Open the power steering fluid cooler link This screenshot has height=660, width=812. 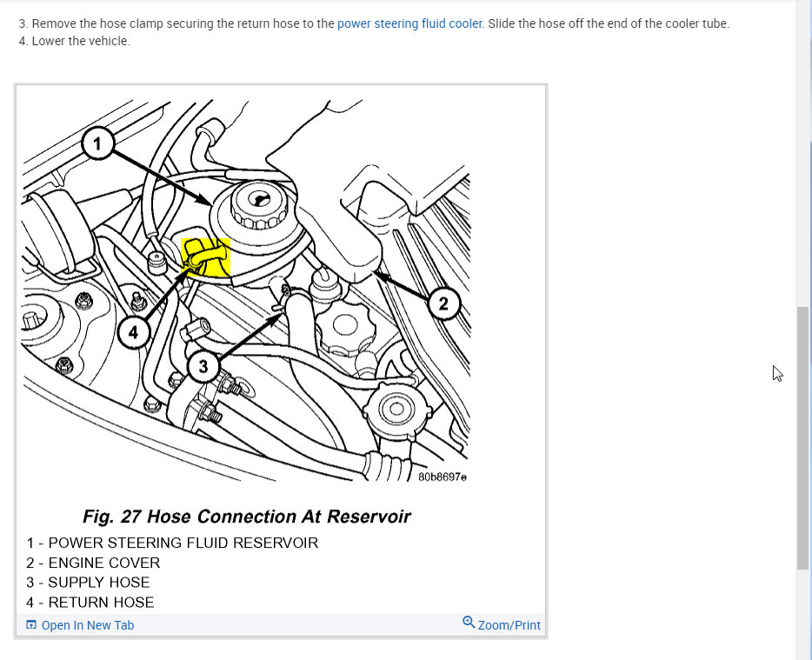point(410,23)
